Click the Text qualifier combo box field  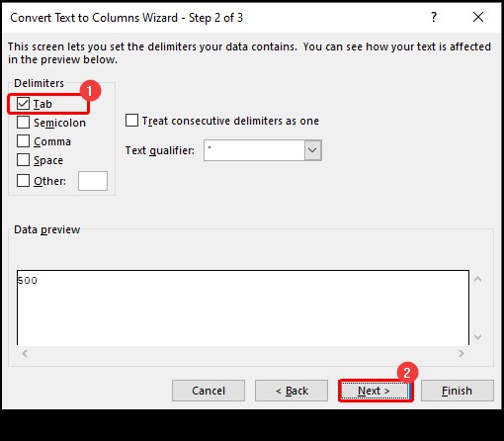pos(263,150)
